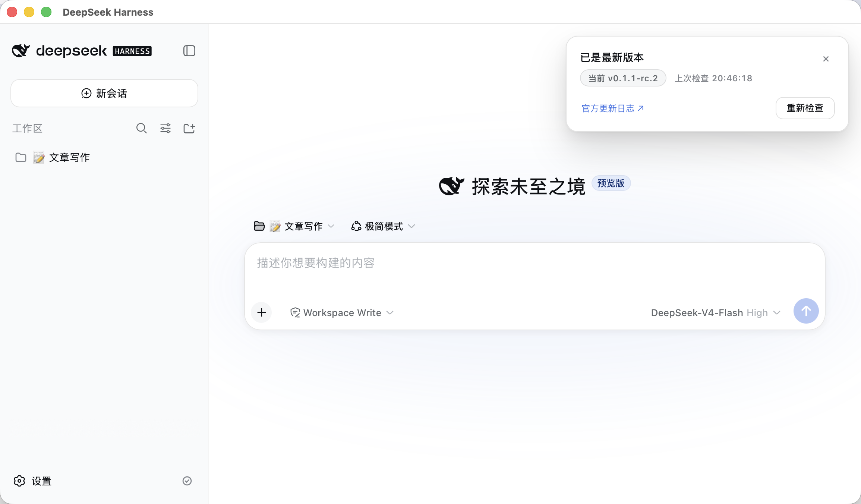The height and width of the screenshot is (504, 861).
Task: Click the HARNESS label badge in sidebar
Action: point(132,51)
